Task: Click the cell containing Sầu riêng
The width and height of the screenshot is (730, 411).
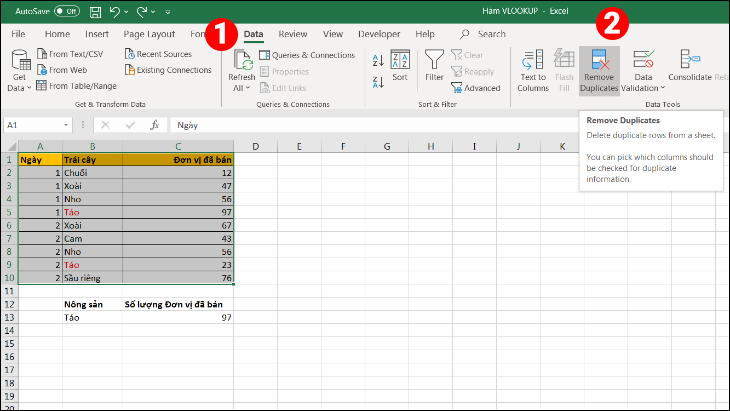Action: pos(92,278)
